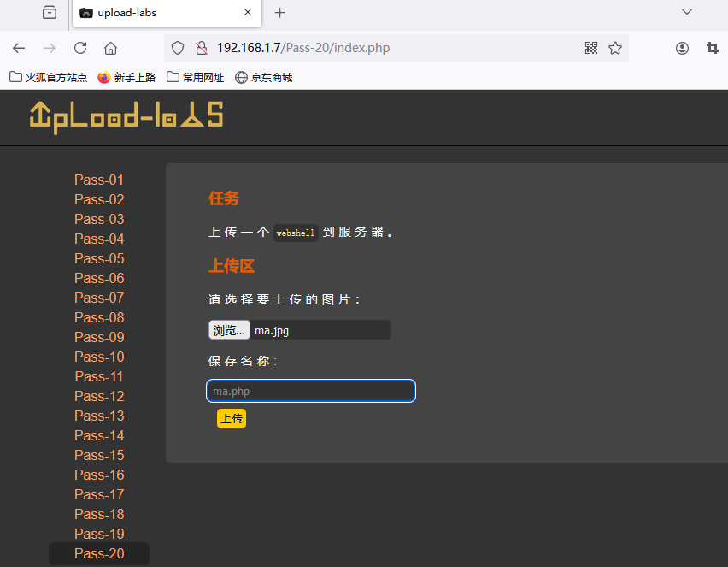Screen dimensions: 728x567
Task: Reload the current page
Action: coord(80,48)
